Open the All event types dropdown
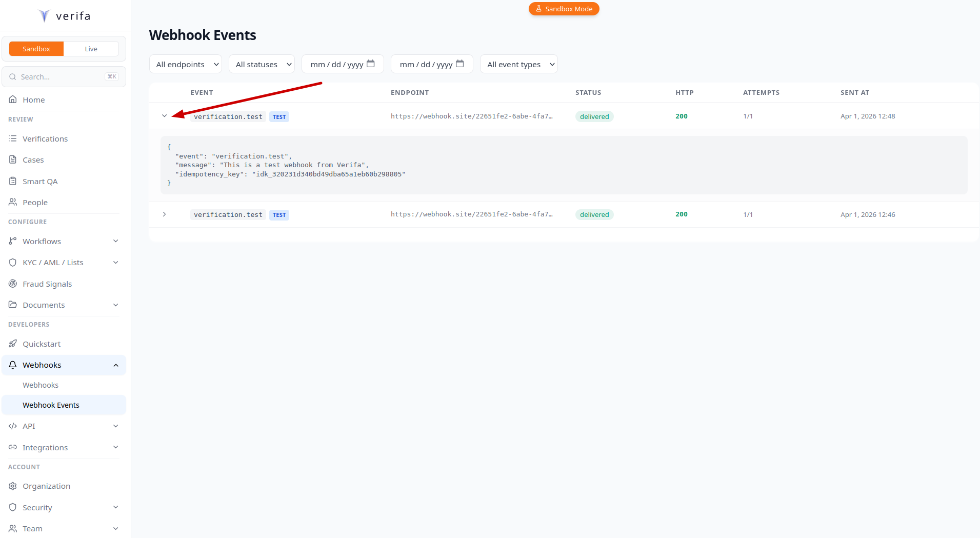 click(518, 64)
